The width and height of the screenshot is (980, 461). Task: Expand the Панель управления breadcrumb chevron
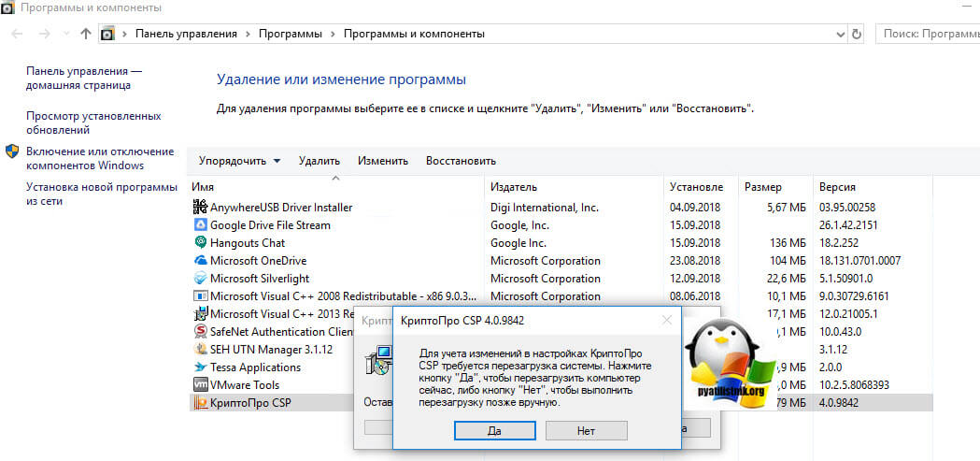coord(249,34)
